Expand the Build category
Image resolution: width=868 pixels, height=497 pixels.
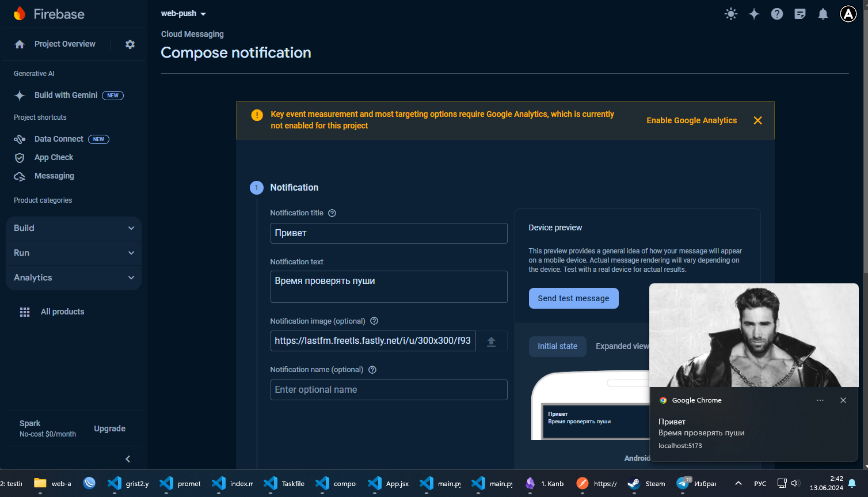point(74,229)
